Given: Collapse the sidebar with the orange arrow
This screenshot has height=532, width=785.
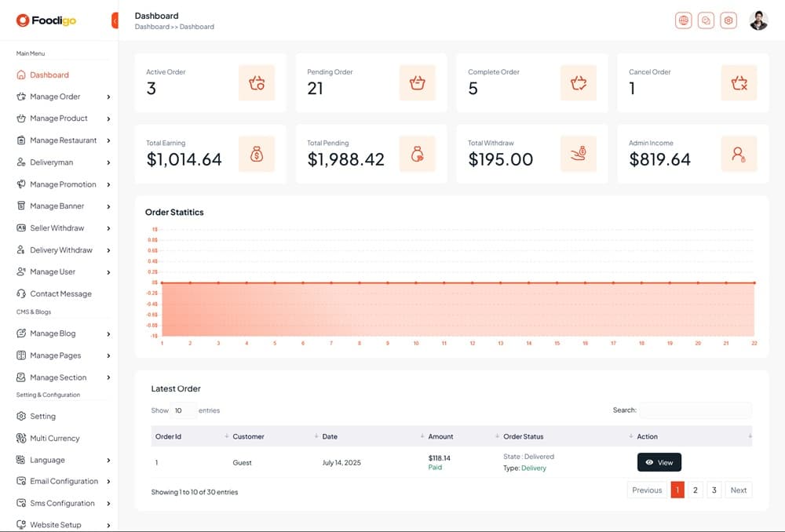Looking at the screenshot, I should click(115, 20).
